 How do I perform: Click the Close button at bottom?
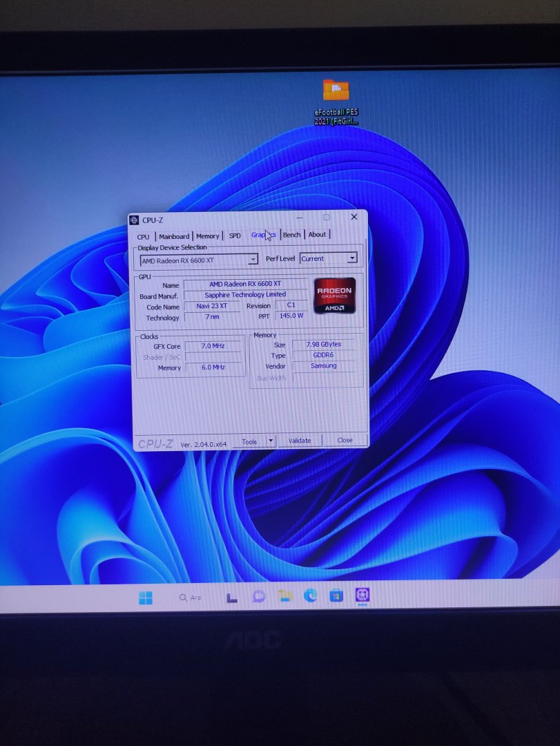[x=345, y=440]
